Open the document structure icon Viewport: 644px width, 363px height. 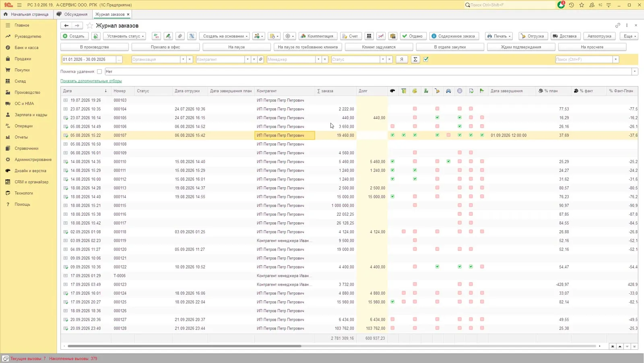click(x=192, y=36)
